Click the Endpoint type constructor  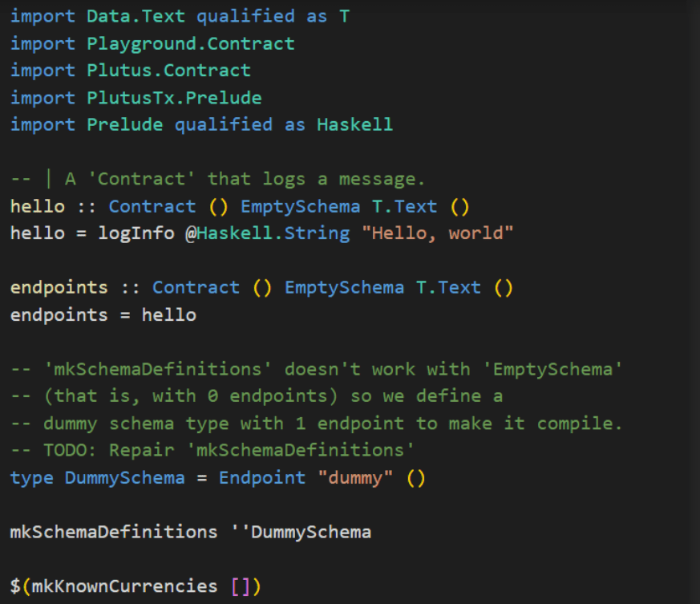click(261, 478)
